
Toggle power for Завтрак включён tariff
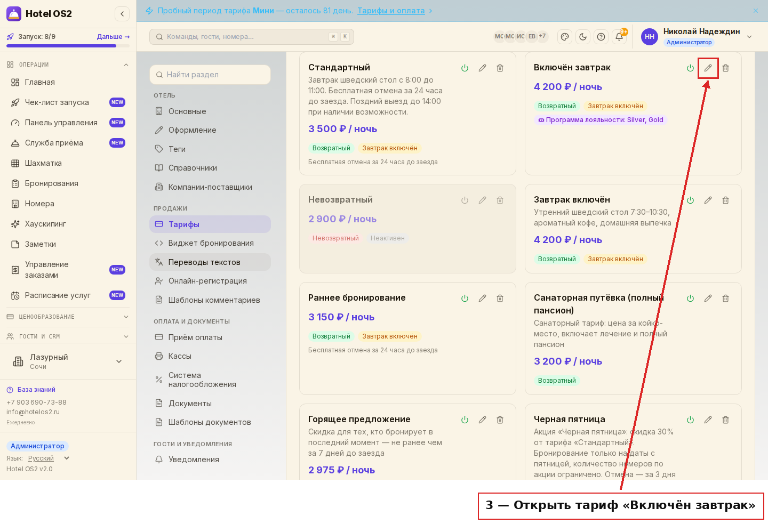click(690, 200)
